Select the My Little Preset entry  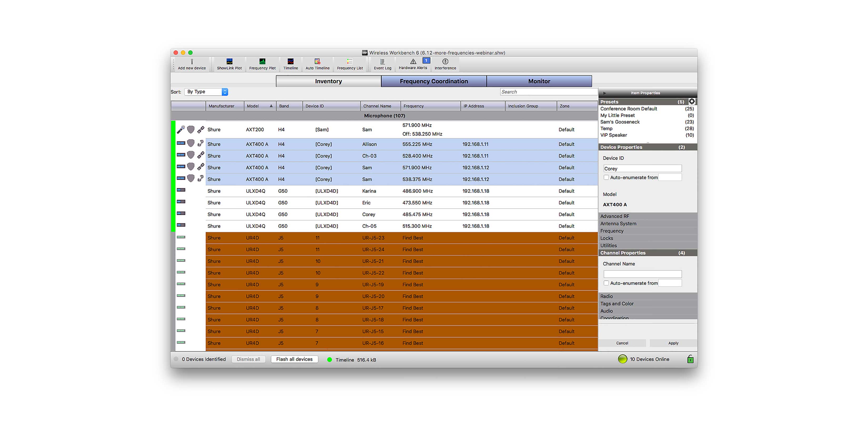pyautogui.click(x=647, y=115)
